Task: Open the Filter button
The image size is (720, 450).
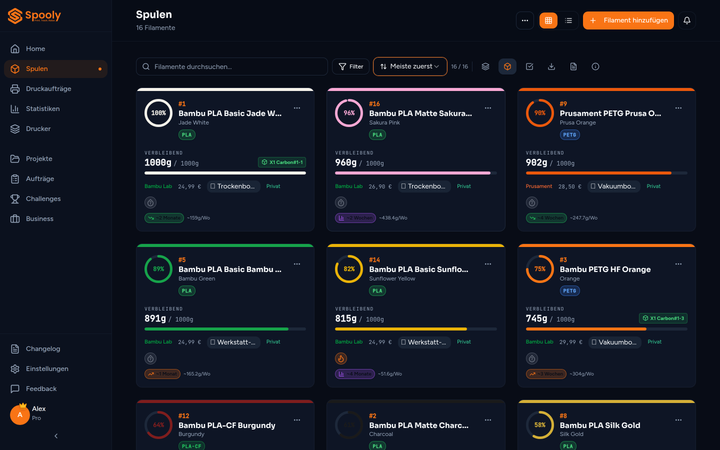Action: [x=351, y=67]
